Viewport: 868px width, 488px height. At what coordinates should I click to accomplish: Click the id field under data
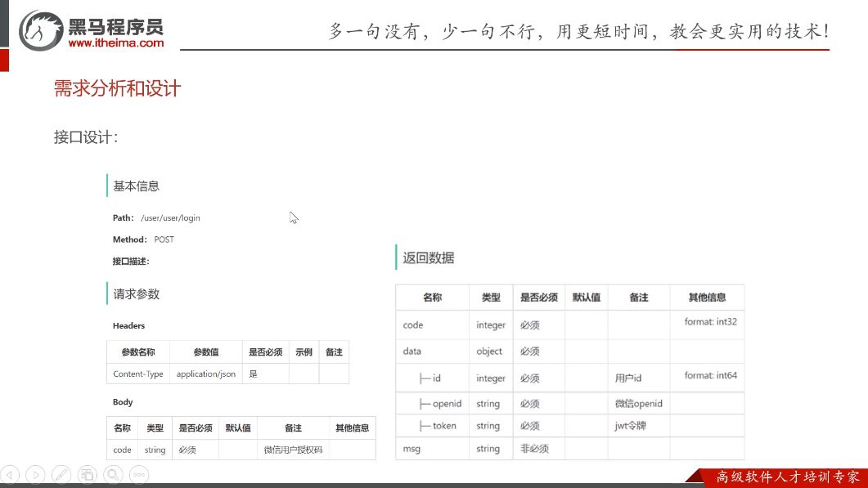pyautogui.click(x=430, y=378)
